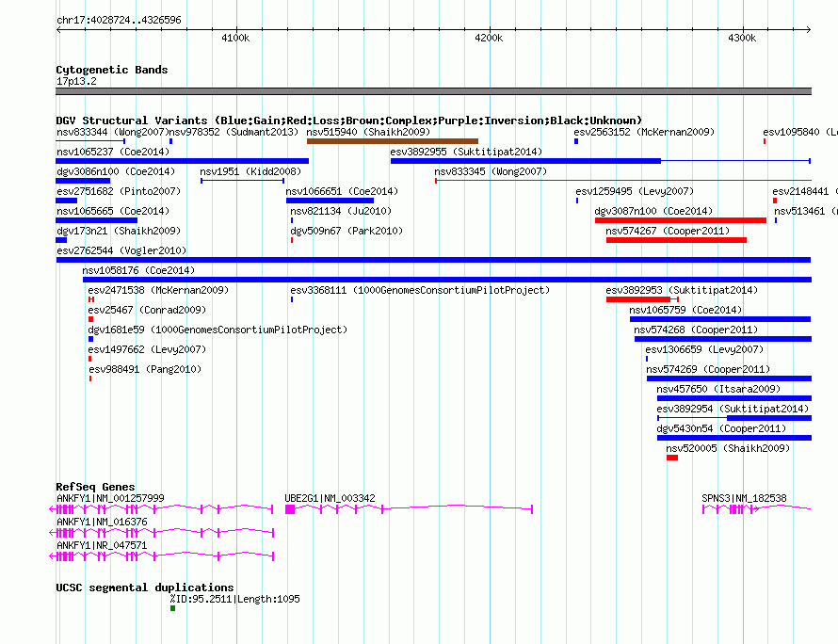Click the esv3892955 (Suktitipat2014) label
The image size is (838, 644).
(466, 152)
